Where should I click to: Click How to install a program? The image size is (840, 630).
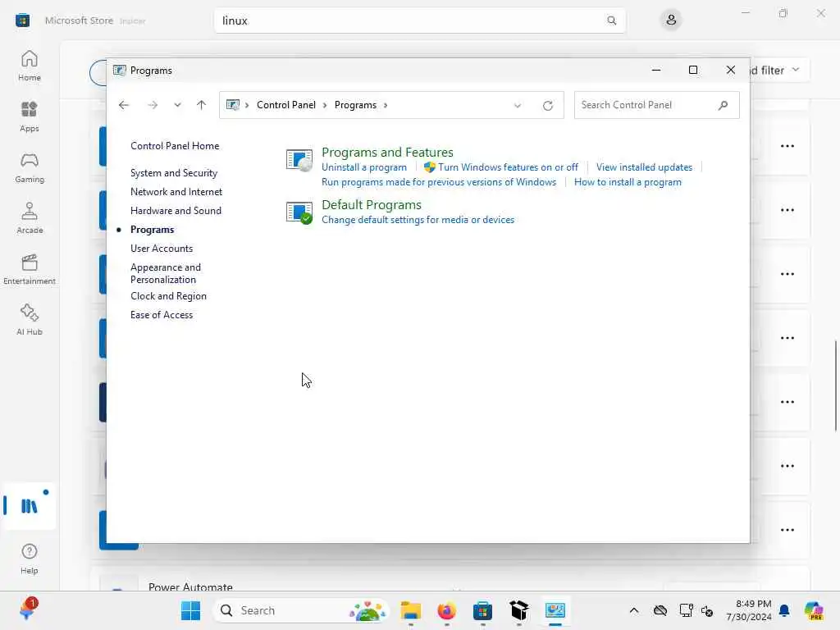click(628, 182)
